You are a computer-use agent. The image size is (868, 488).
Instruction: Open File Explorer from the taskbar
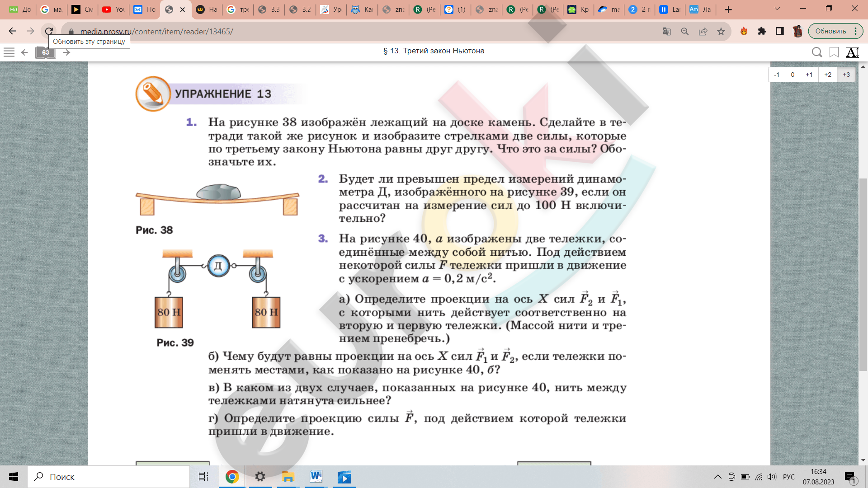pos(288,477)
